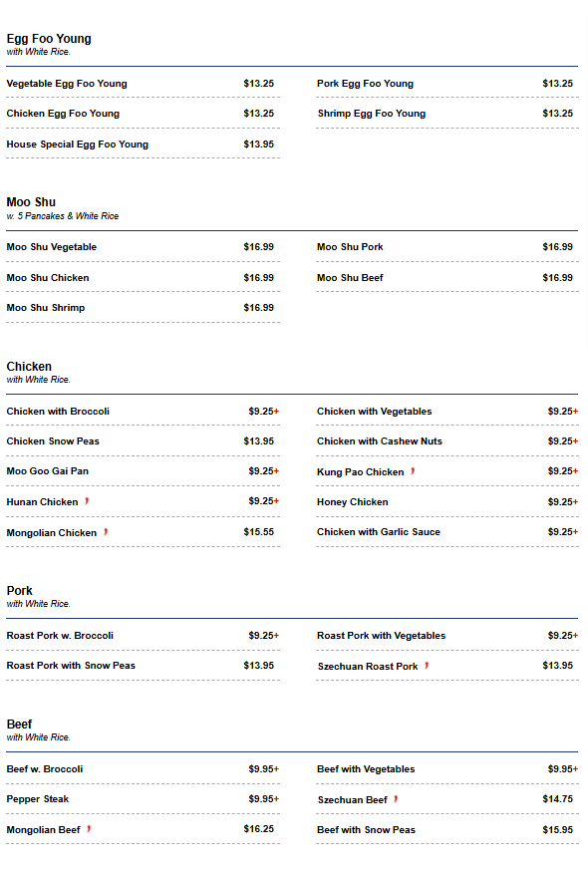The height and width of the screenshot is (873, 588).
Task: Select House Special Egg Foo Young
Action: pos(144,145)
